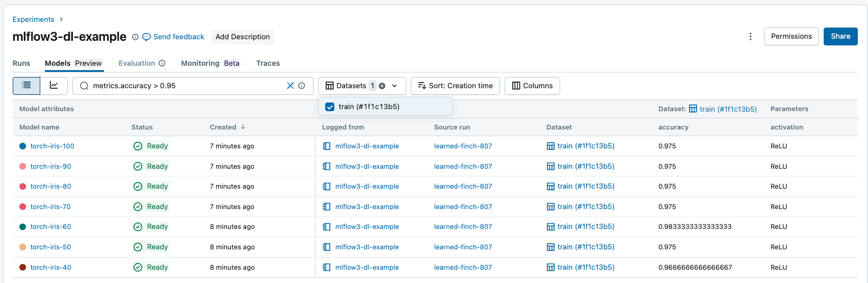Screen dimensions: 868x283
Task: Switch to list view icon
Action: tap(27, 86)
